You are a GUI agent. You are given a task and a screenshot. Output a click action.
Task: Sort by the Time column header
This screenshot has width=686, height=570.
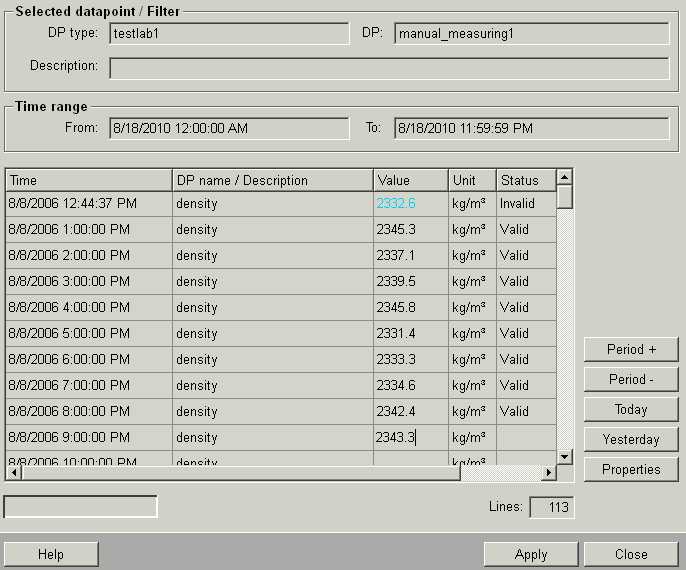89,180
